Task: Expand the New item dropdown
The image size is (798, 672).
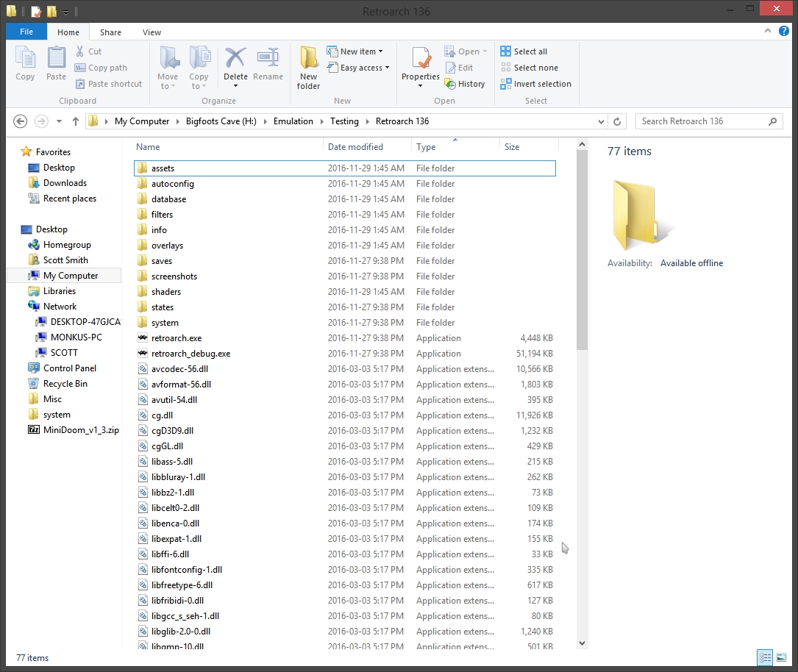Action: coord(381,51)
